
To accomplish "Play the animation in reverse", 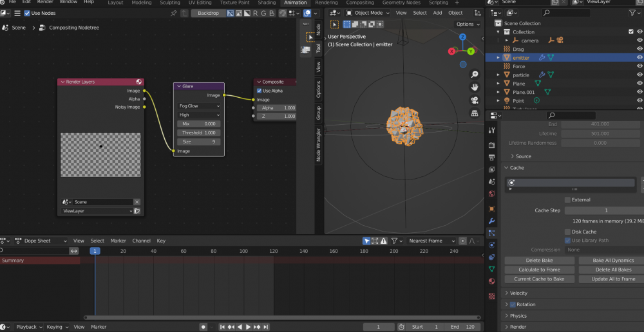I will point(240,327).
